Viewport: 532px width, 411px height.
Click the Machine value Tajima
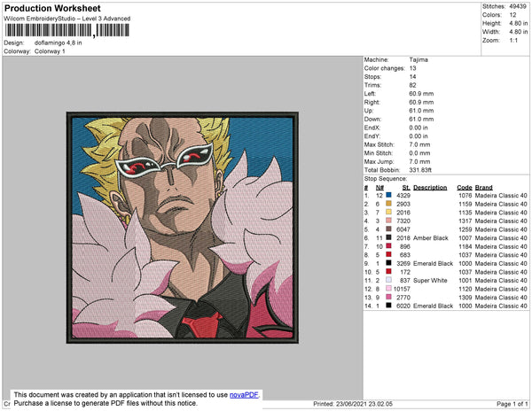click(x=419, y=59)
